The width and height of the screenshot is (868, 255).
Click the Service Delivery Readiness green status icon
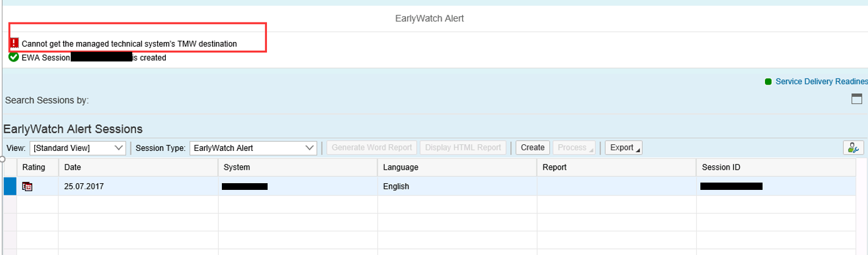pos(768,82)
